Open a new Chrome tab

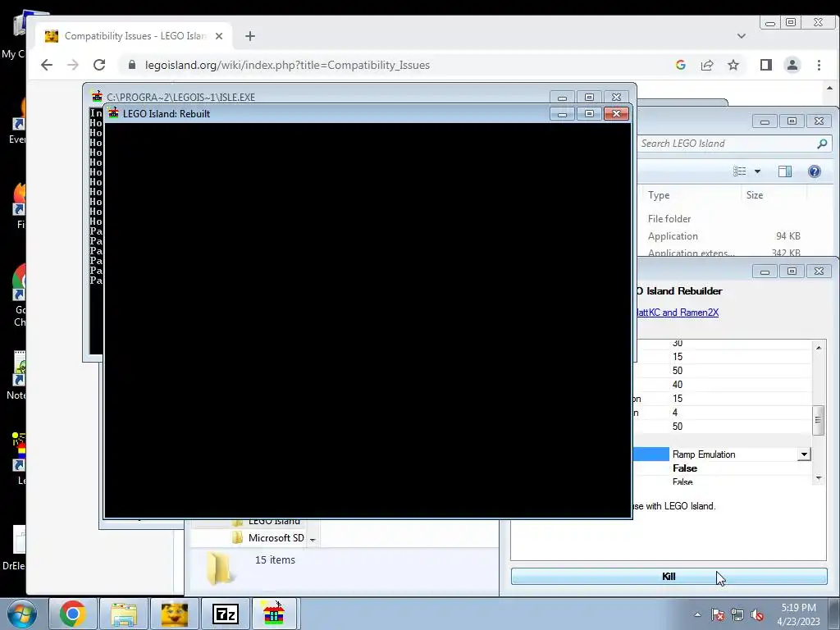[x=250, y=36]
